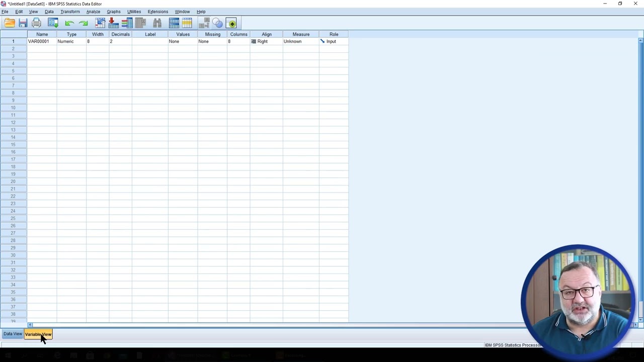Image resolution: width=644 pixels, height=362 pixels.
Task: Select the Variable View tab
Action: tap(38, 334)
